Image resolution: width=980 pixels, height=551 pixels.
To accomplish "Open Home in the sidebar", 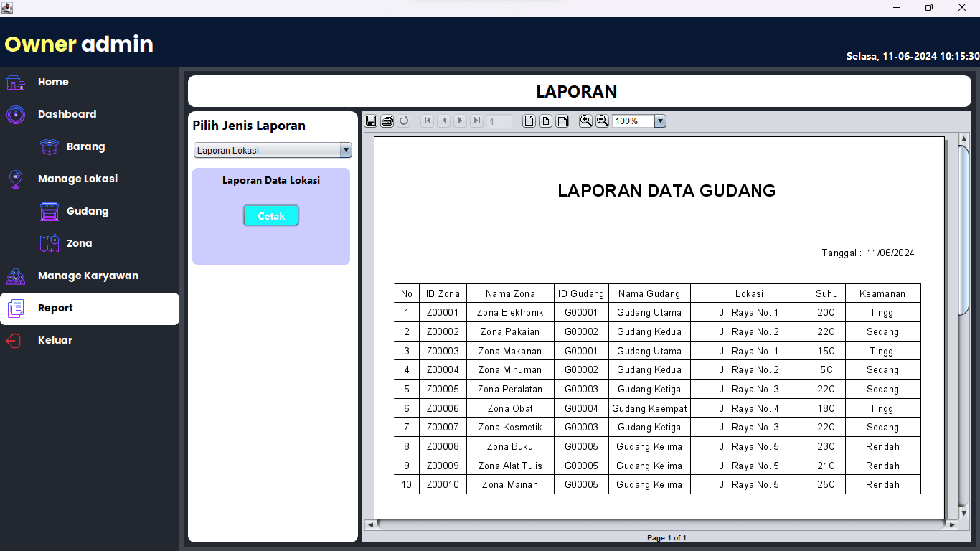I will point(53,82).
